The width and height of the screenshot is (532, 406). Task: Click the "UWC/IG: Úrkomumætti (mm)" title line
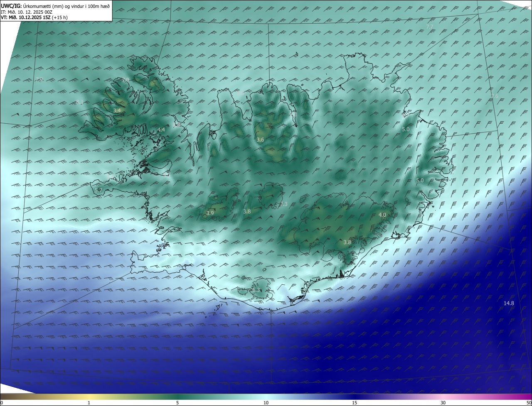pos(56,6)
